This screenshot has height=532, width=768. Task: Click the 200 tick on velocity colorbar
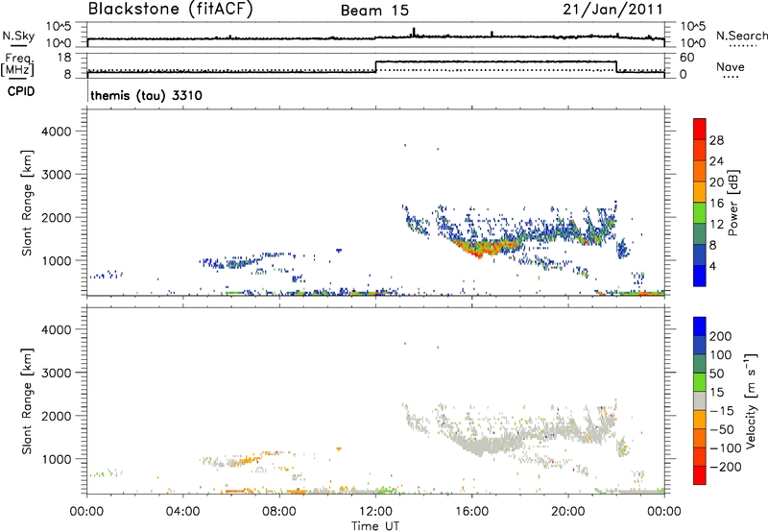pyautogui.click(x=721, y=336)
